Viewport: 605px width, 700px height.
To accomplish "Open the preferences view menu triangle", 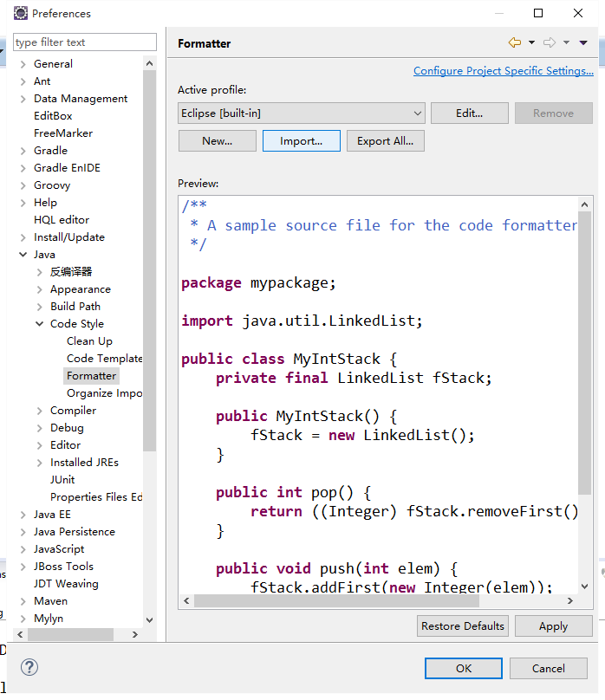I will tap(584, 42).
